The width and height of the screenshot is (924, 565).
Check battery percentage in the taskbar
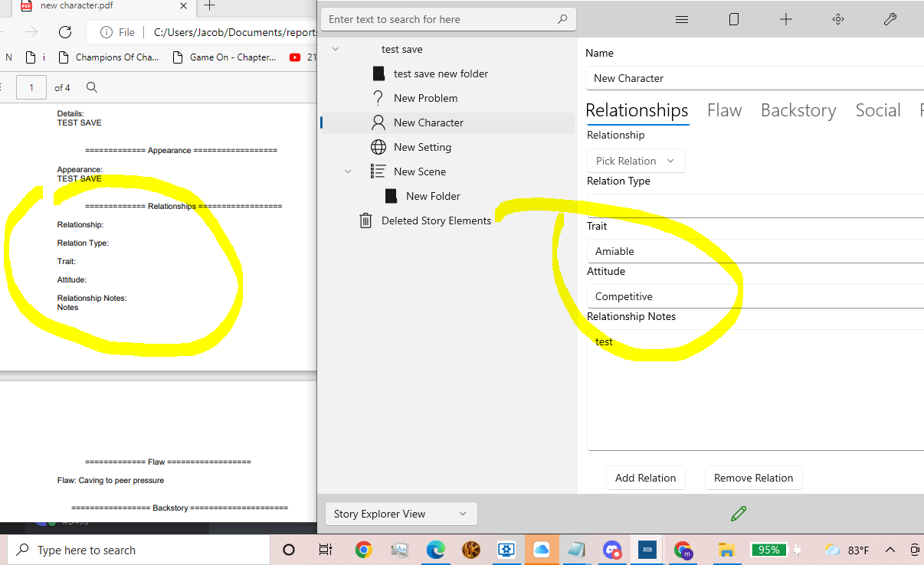(x=768, y=549)
